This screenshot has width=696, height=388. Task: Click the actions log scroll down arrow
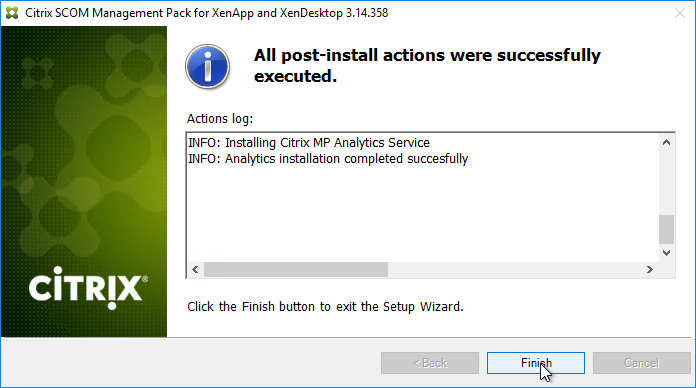pyautogui.click(x=666, y=253)
